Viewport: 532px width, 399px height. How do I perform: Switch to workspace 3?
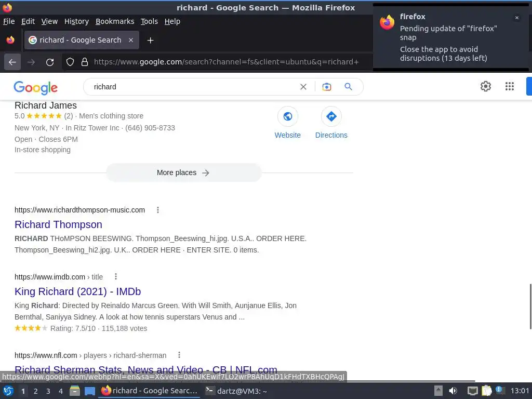48,391
